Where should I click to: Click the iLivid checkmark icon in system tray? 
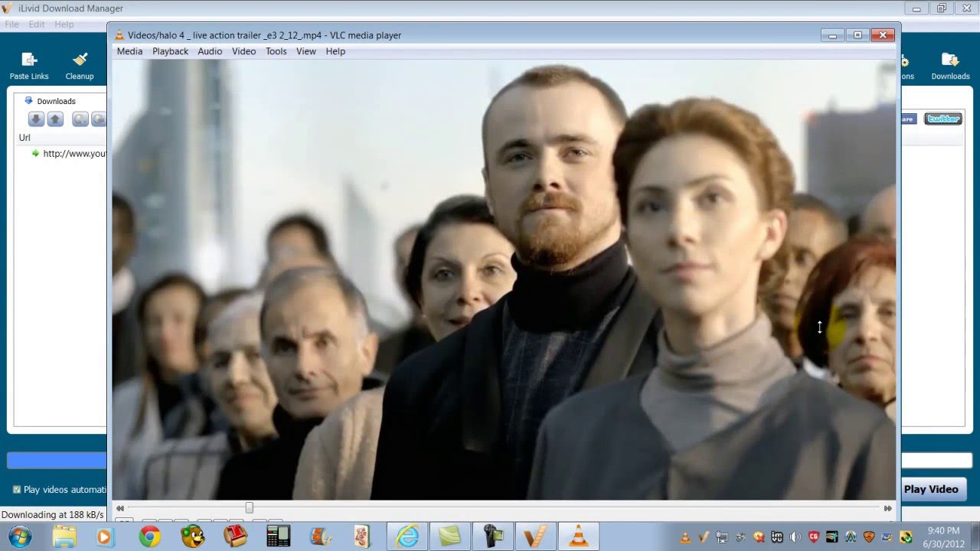[704, 536]
